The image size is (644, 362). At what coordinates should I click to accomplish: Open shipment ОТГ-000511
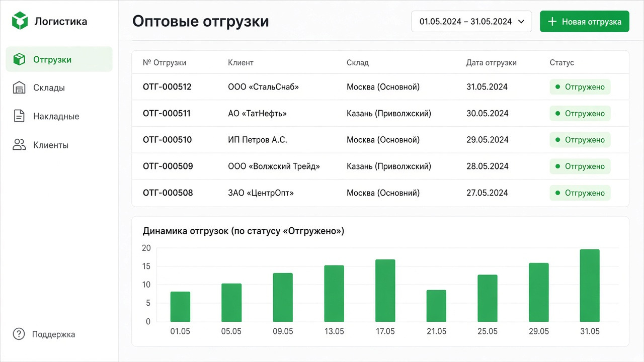tap(167, 114)
